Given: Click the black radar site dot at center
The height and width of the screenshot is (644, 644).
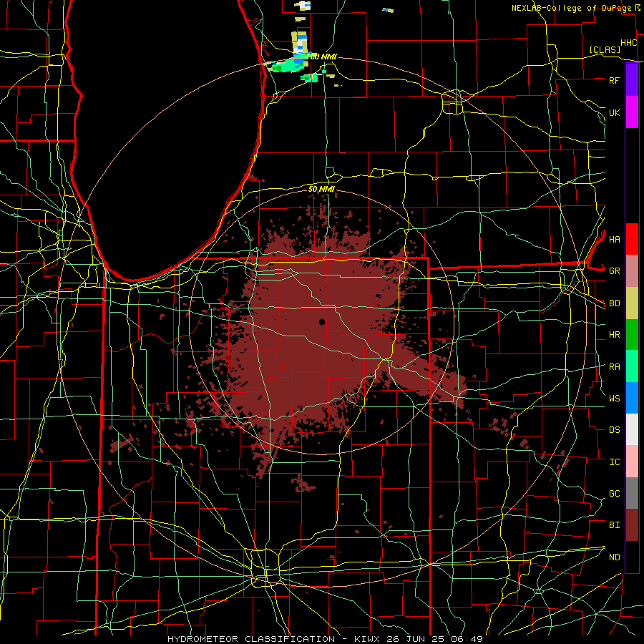Looking at the screenshot, I should [322, 322].
